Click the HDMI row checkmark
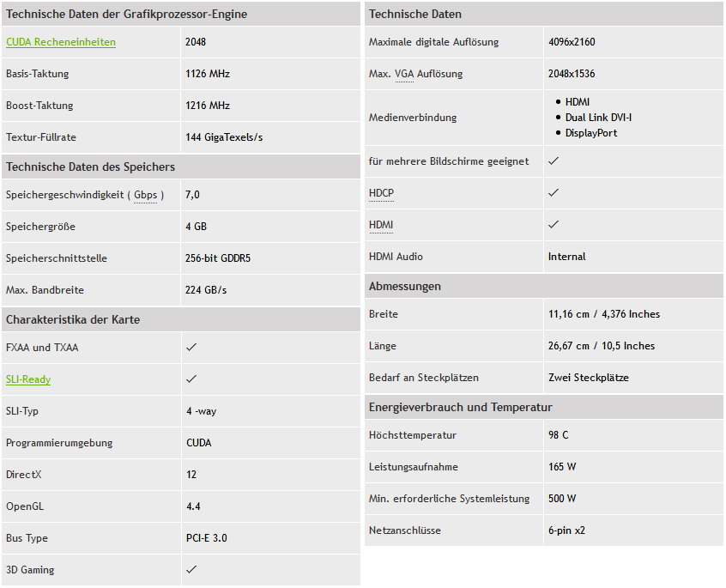Screen dimensions: 726x588 [554, 224]
